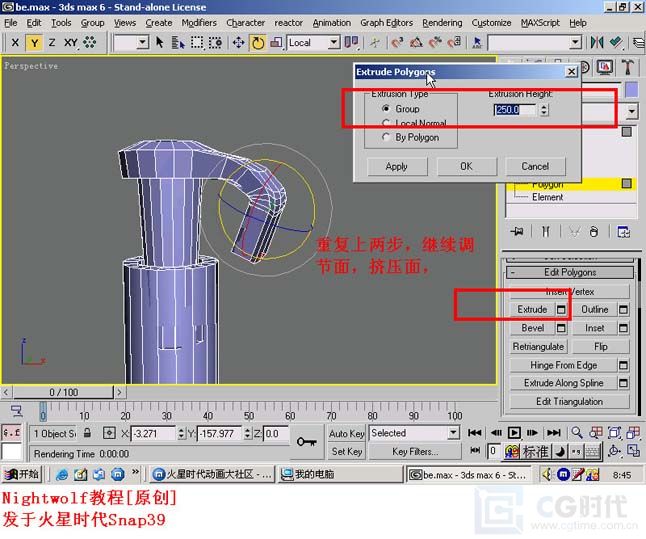Click OK in Extrude Polygons dialog
Screen dimensions: 646x539
tap(466, 166)
